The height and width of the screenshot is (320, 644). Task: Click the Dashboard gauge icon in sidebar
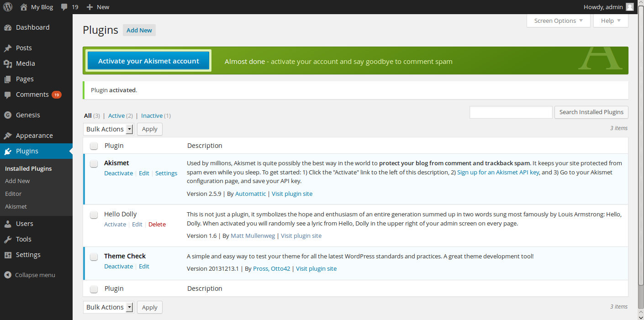pyautogui.click(x=8, y=27)
